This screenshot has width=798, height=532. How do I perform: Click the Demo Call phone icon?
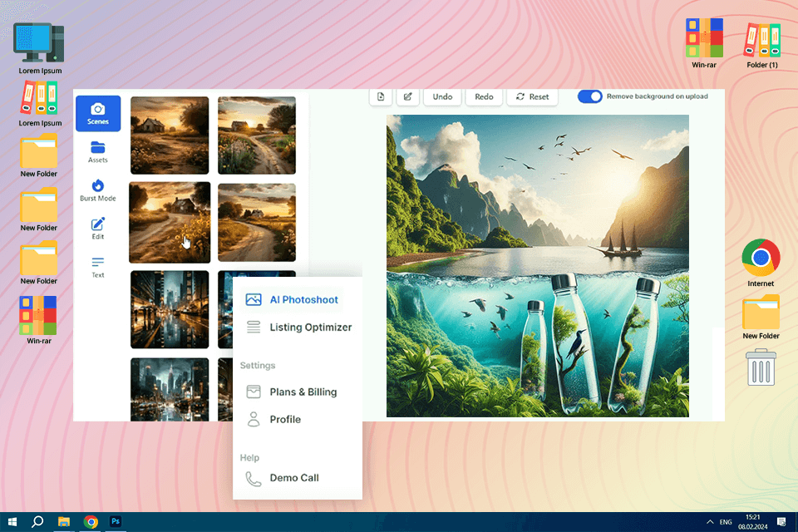coord(254,479)
